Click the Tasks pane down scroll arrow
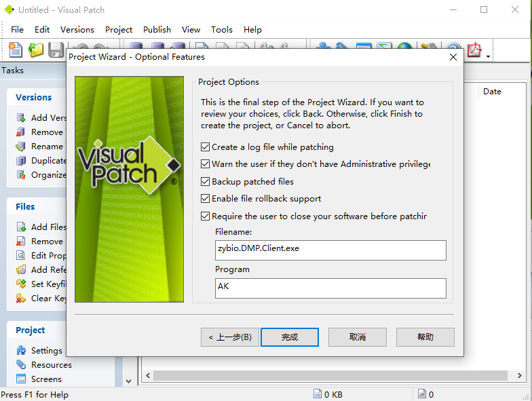This screenshot has width=532, height=401. pyautogui.click(x=129, y=381)
